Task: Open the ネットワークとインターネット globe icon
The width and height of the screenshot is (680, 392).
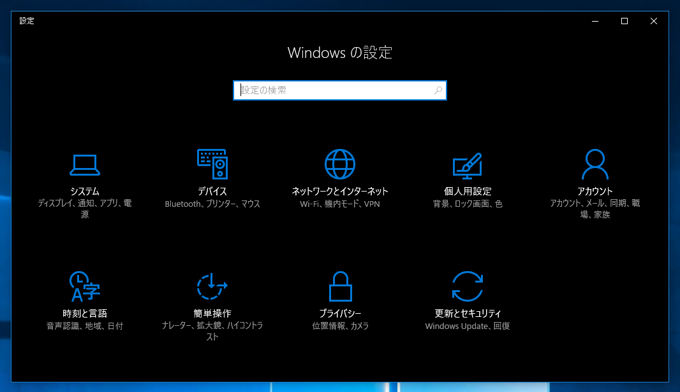Action: pos(340,164)
